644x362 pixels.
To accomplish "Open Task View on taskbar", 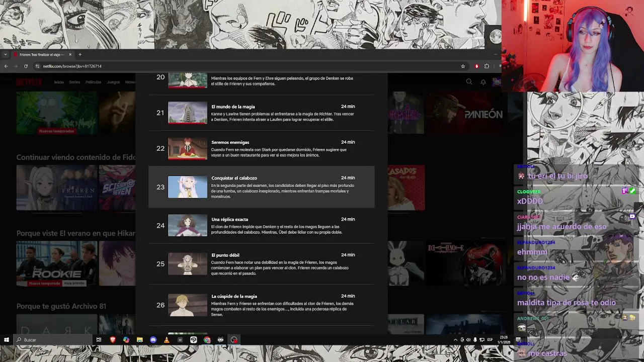I will coord(99,340).
